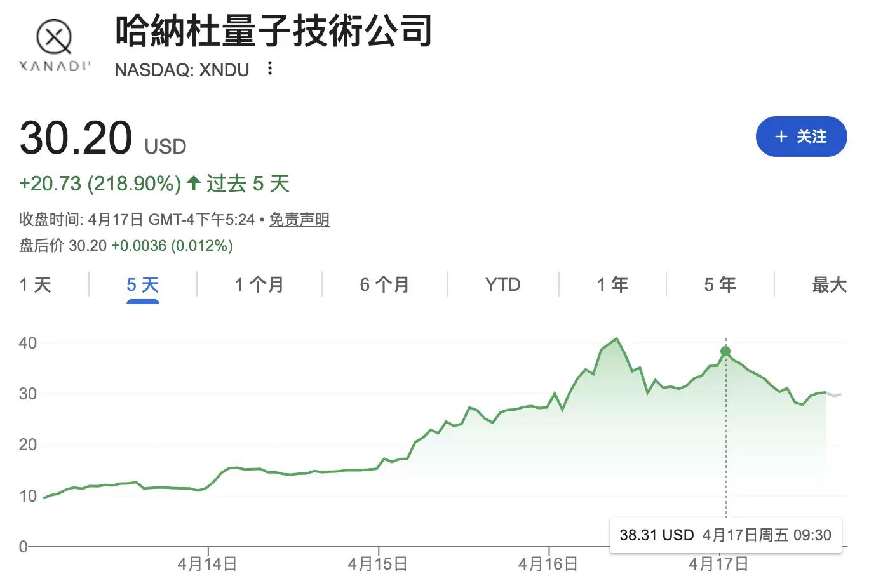Screen dimensions: 869x588
Task: Switch to the 1个月 chart range
Action: [x=259, y=284]
